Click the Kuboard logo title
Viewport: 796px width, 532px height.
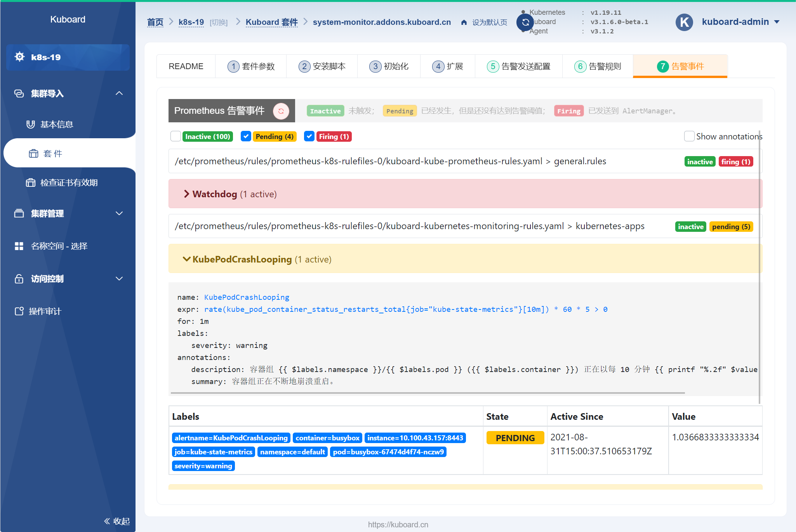(x=68, y=19)
